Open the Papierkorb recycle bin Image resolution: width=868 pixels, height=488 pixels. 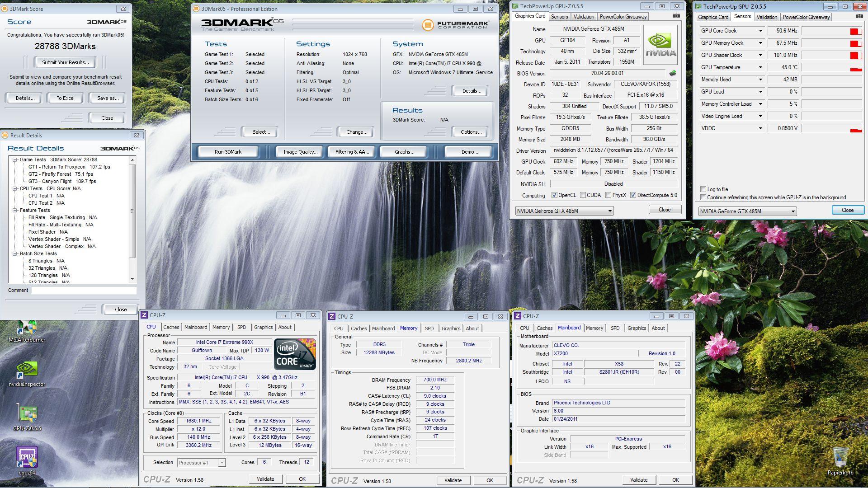[x=840, y=461]
